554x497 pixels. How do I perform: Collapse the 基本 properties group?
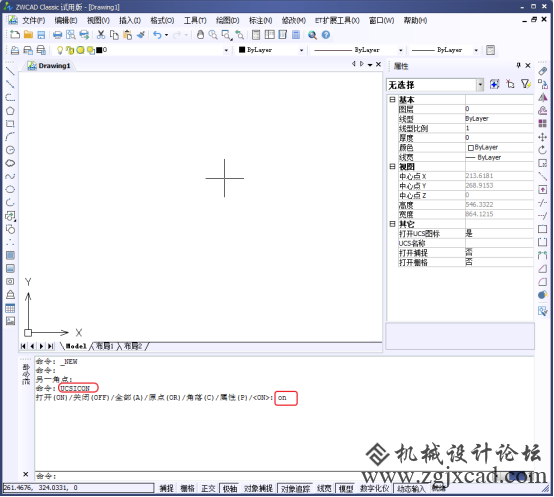[x=392, y=100]
